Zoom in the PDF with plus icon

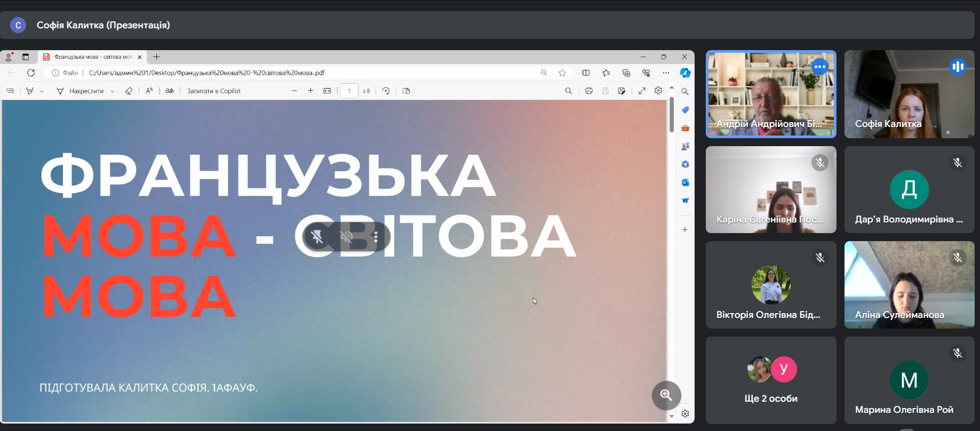pyautogui.click(x=310, y=91)
